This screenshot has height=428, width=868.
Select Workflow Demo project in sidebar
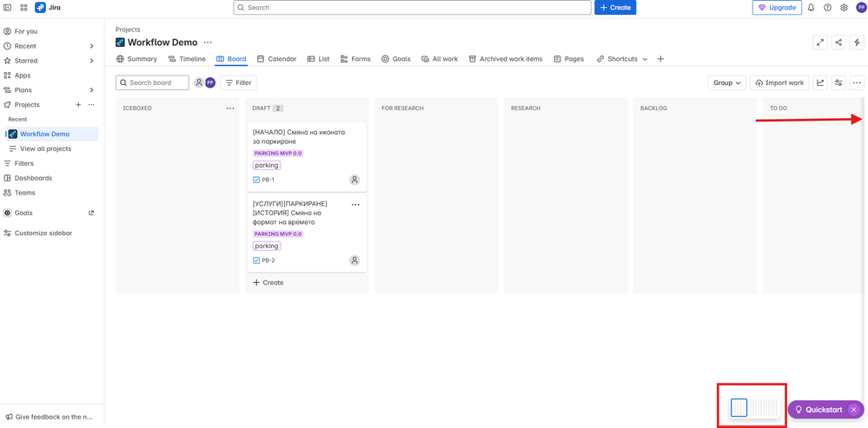(x=51, y=134)
